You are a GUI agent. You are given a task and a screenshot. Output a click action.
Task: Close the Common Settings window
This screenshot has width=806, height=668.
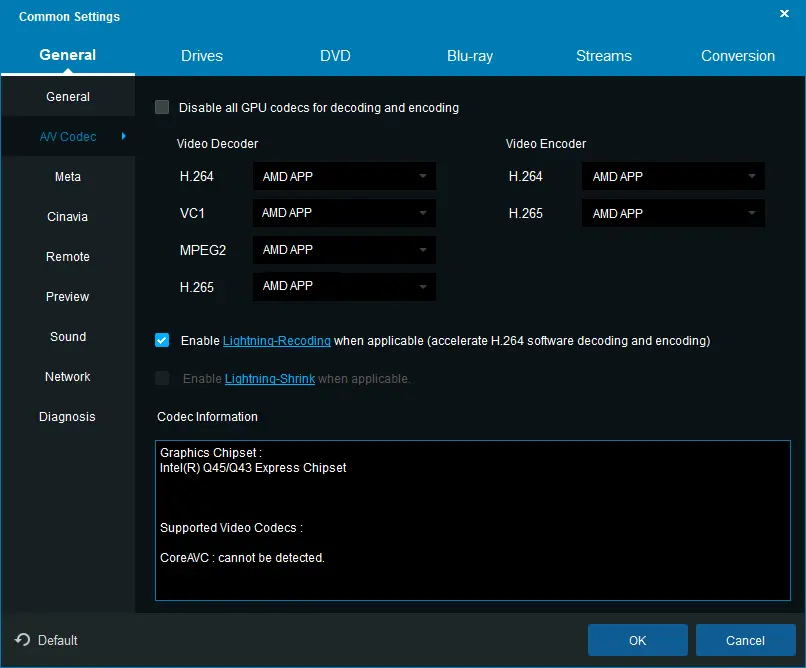783,13
